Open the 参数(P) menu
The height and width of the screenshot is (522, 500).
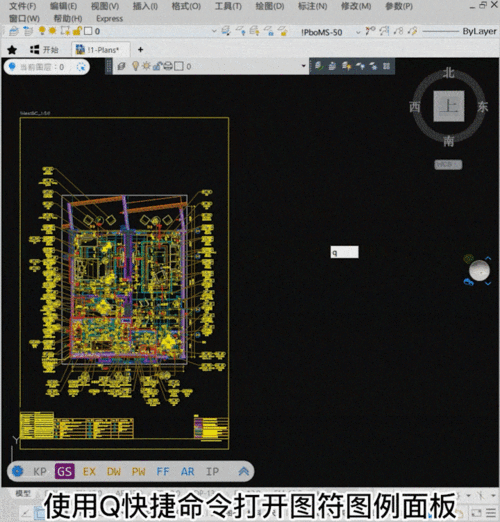399,6
